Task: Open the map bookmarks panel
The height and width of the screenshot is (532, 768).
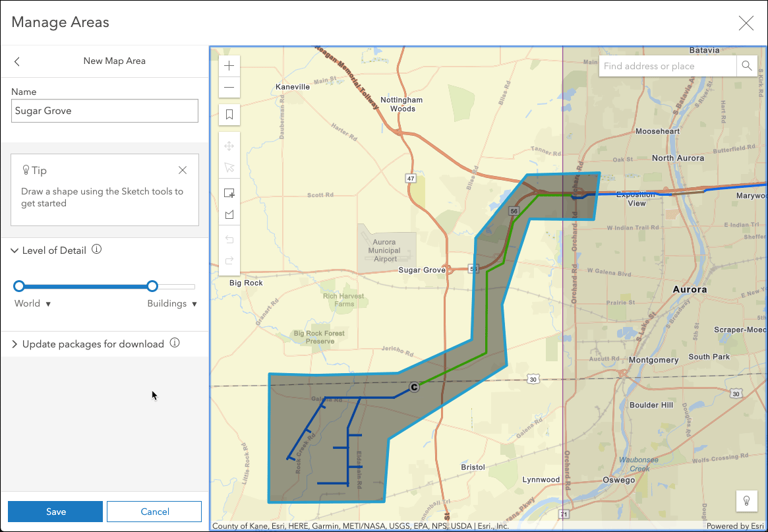Action: point(229,114)
